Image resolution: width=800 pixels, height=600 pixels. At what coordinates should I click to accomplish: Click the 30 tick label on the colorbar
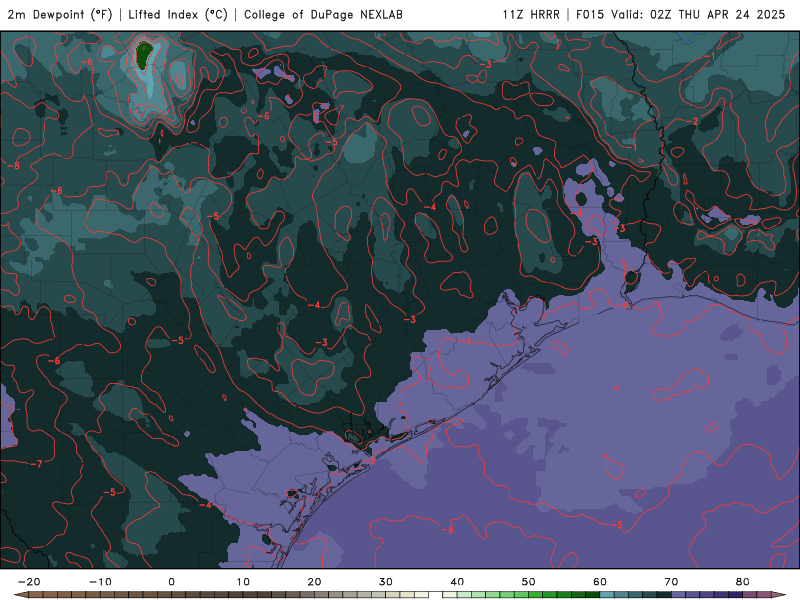pyautogui.click(x=386, y=582)
